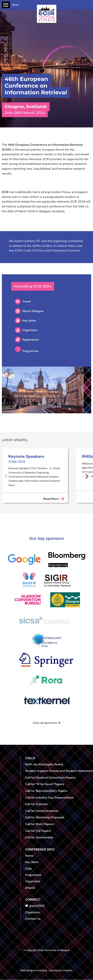Image resolution: width=93 pixels, height=980 pixels.
Task: Open Call for Tutorials link
Action: click(x=36, y=804)
